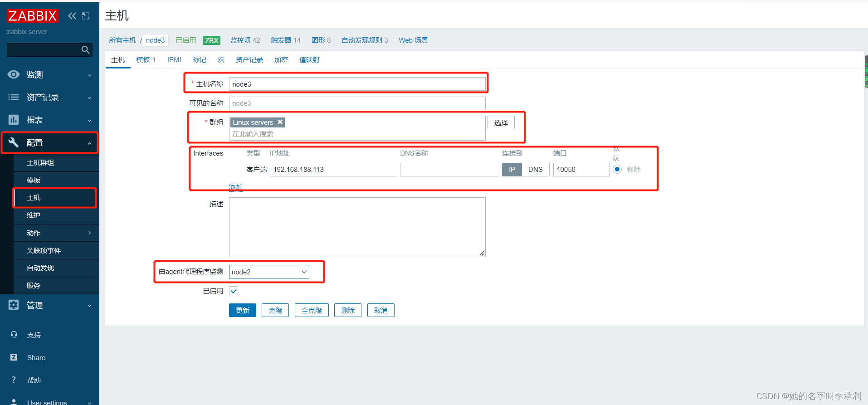Image resolution: width=868 pixels, height=405 pixels.
Task: Open 服务 in the sidebar
Action: tap(56, 286)
